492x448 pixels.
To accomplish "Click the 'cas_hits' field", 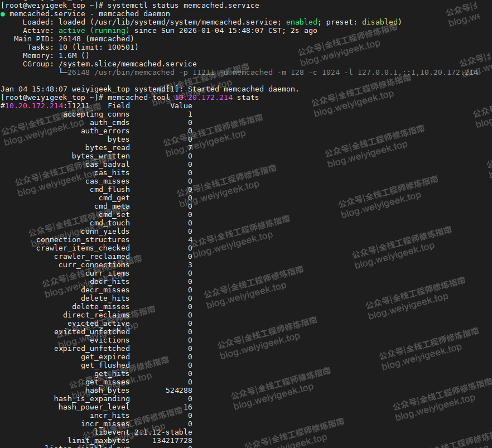I will (x=112, y=173).
